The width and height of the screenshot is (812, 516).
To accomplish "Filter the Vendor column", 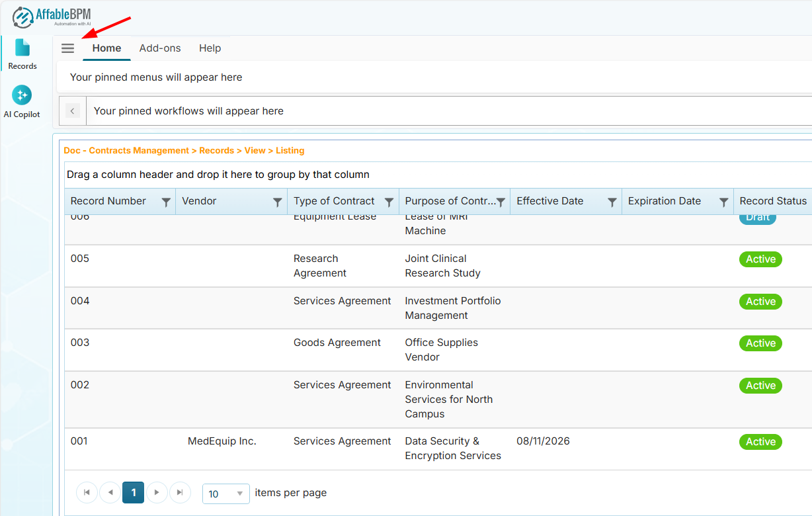I will [278, 202].
